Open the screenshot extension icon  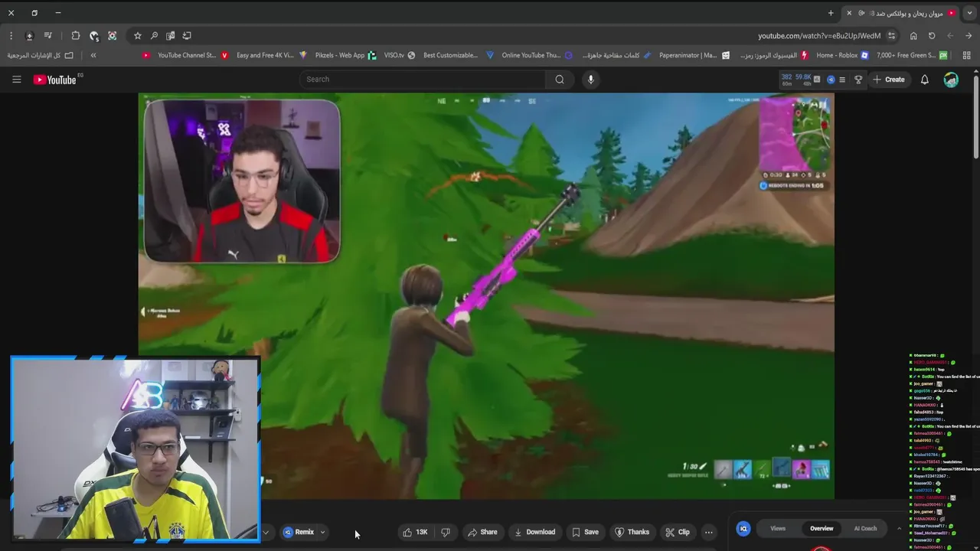click(x=113, y=36)
